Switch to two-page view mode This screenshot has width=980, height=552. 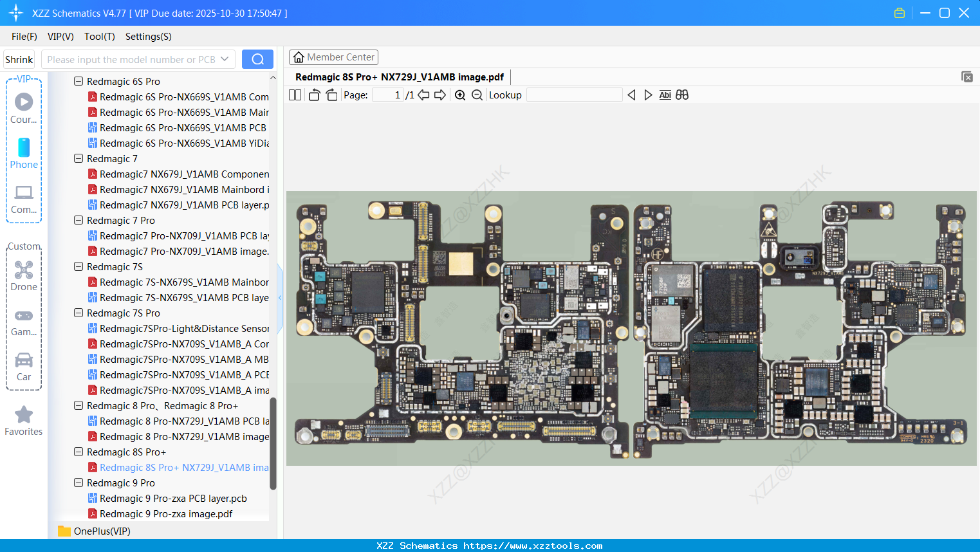pos(295,95)
